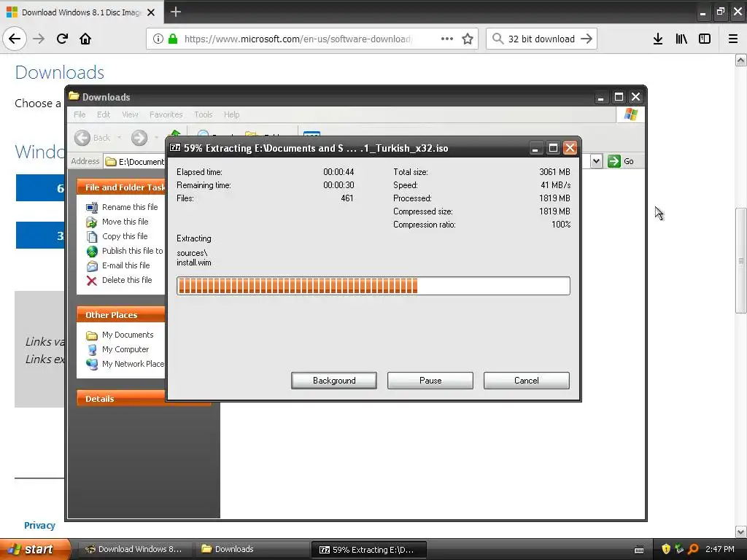Open Favorites menu in Downloads window
The height and width of the screenshot is (560, 747).
(x=166, y=114)
